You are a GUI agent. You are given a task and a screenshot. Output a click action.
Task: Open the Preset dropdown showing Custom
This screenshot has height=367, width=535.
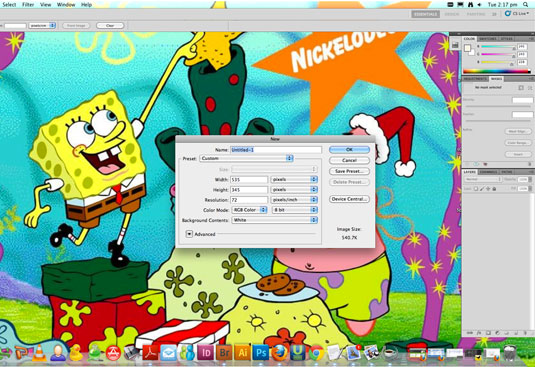246,158
